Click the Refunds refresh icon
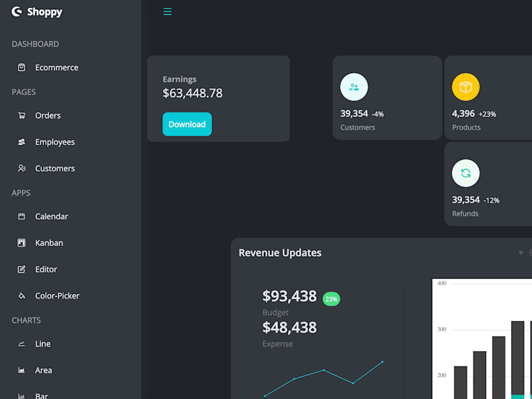Image resolution: width=532 pixels, height=399 pixels. click(x=465, y=174)
